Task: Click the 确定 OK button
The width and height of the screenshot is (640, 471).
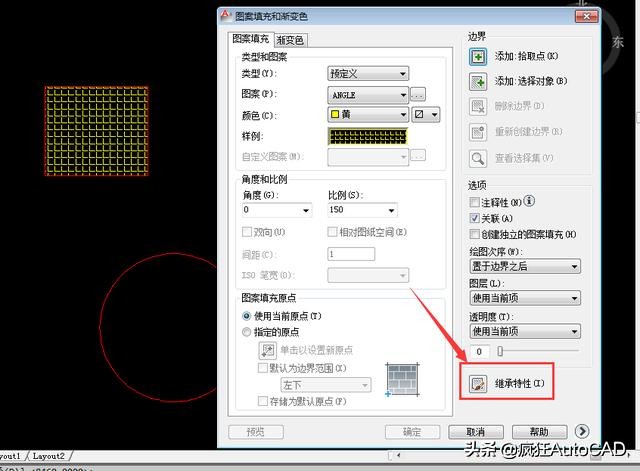Action: (x=412, y=432)
